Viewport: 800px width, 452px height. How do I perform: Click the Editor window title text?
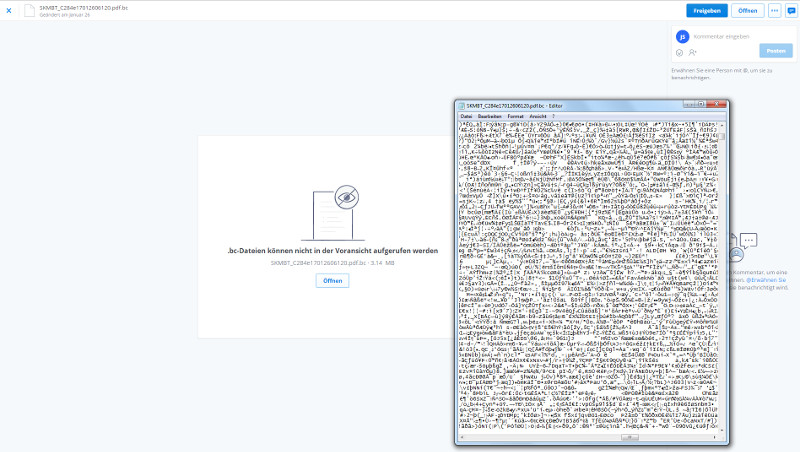514,106
